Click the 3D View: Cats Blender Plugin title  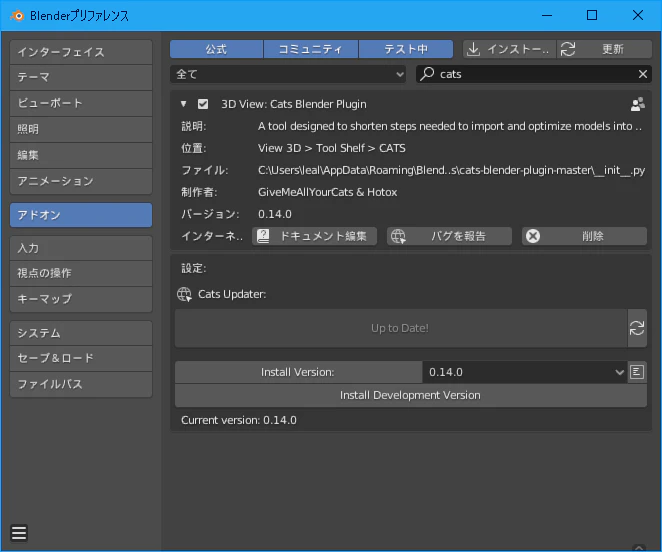(x=294, y=104)
